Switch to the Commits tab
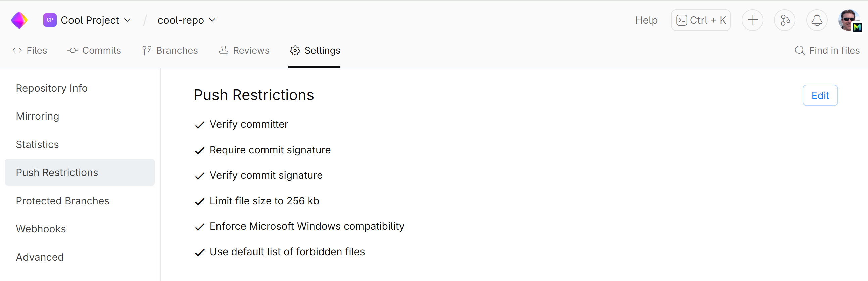The image size is (868, 281). coord(94,51)
